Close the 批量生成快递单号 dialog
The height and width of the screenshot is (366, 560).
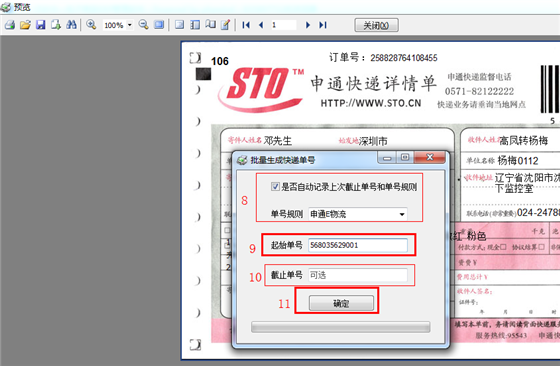[430, 157]
